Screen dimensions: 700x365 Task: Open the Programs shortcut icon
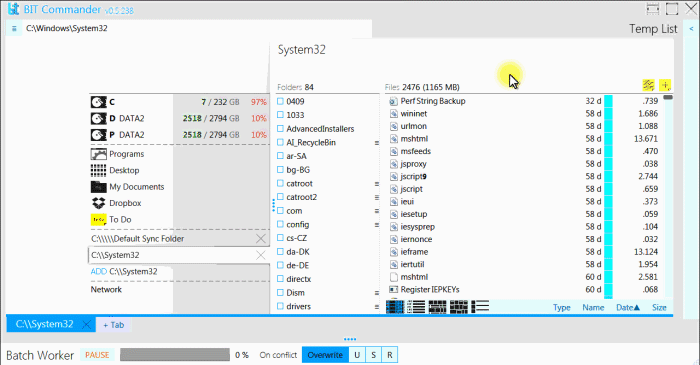(98, 154)
